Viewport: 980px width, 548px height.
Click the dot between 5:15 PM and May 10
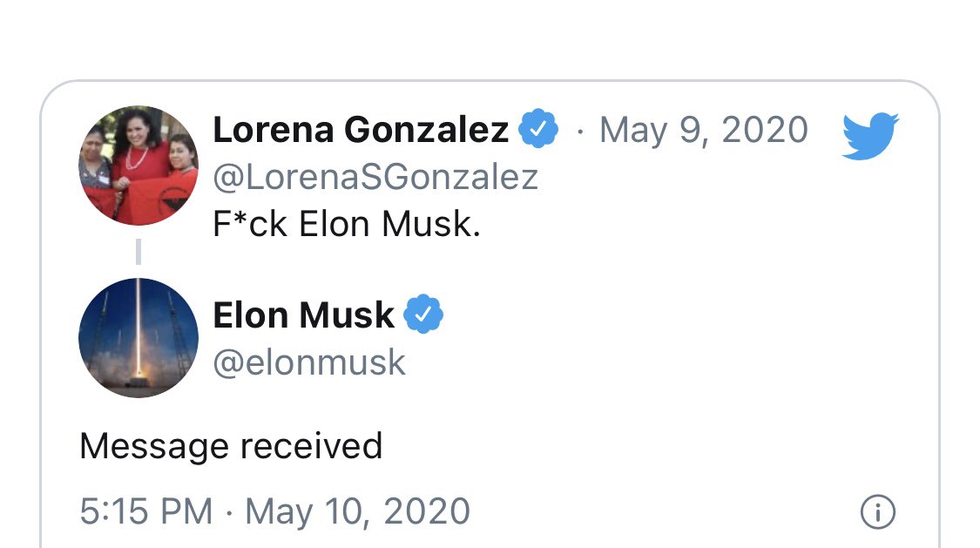point(228,512)
